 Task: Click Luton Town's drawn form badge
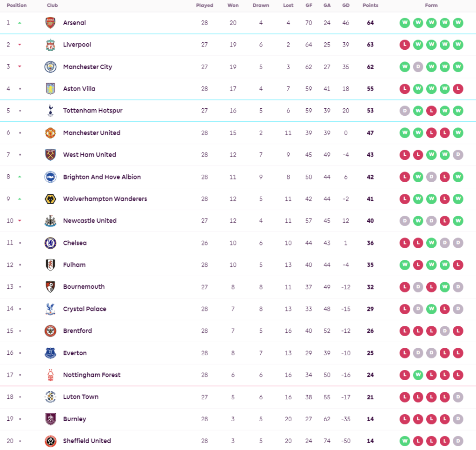[x=458, y=397]
